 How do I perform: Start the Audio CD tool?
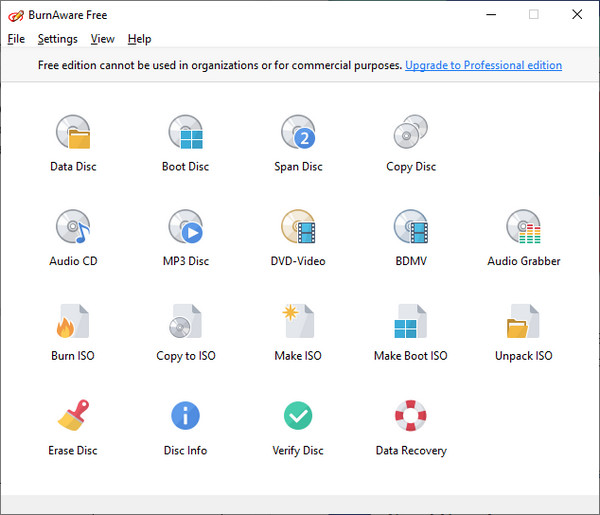coord(73,227)
